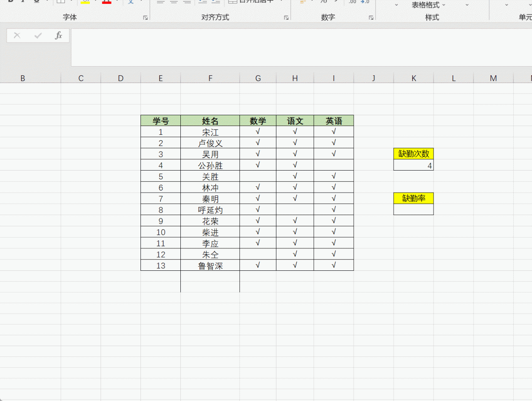Open the 对齐方式 group dialog launcher

pyautogui.click(x=286, y=18)
